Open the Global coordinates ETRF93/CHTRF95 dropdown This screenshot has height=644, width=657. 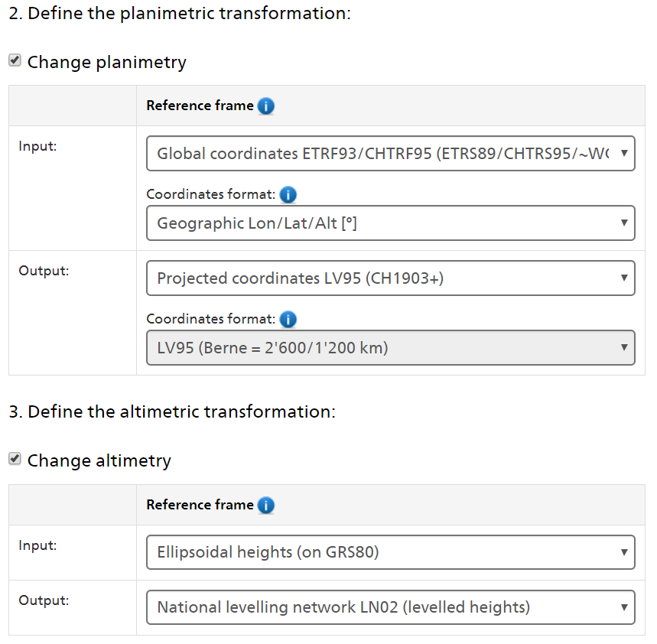pyautogui.click(x=390, y=154)
